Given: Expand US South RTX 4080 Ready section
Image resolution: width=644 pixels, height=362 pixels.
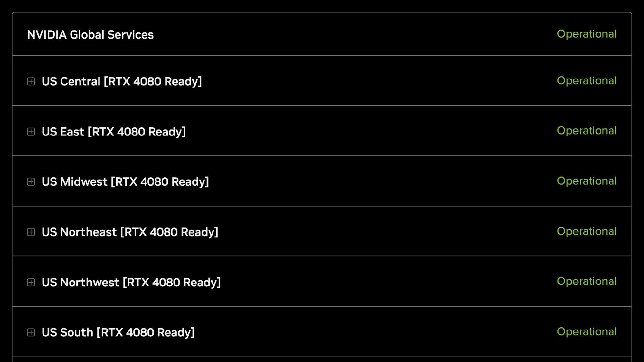Looking at the screenshot, I should pos(31,332).
